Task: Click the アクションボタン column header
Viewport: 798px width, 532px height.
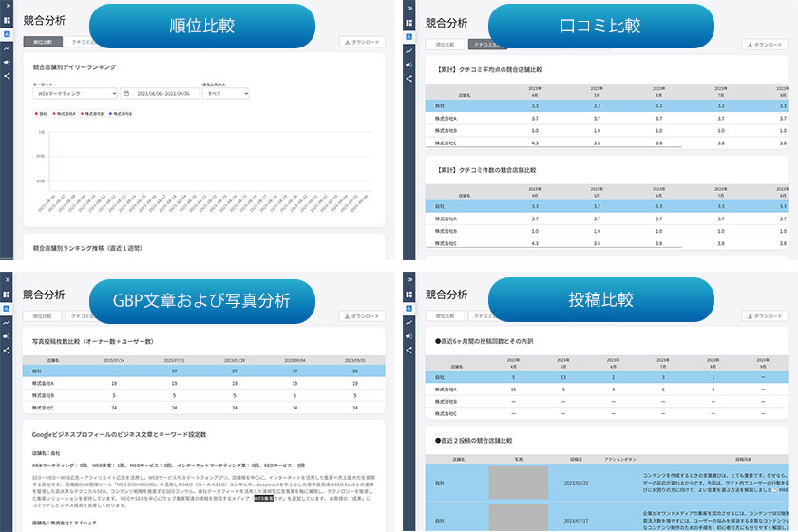Action: [619, 459]
